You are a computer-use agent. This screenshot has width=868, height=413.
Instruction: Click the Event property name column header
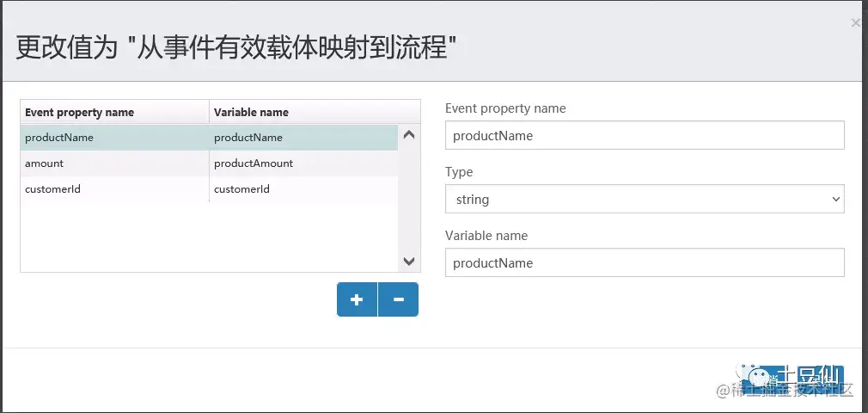point(114,112)
